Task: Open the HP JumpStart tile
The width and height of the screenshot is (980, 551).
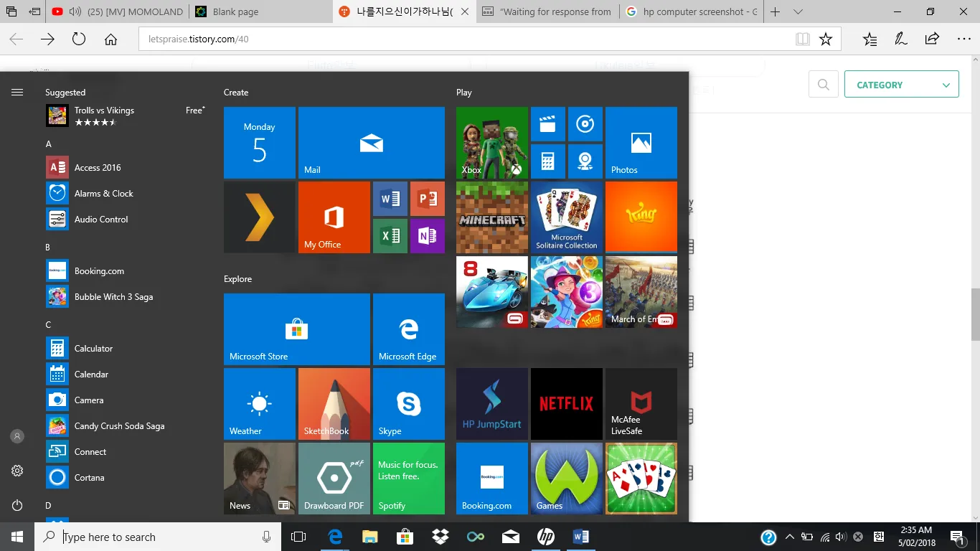Action: click(492, 404)
